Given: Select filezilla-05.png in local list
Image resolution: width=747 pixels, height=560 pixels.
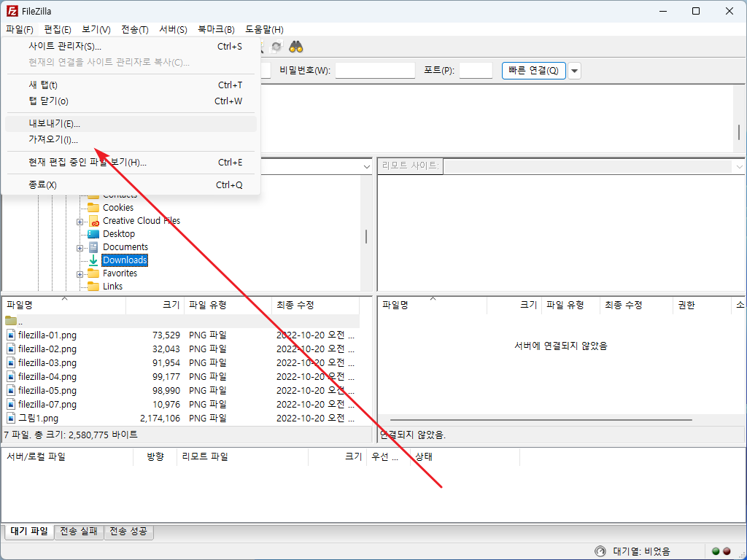Looking at the screenshot, I should (x=47, y=391).
